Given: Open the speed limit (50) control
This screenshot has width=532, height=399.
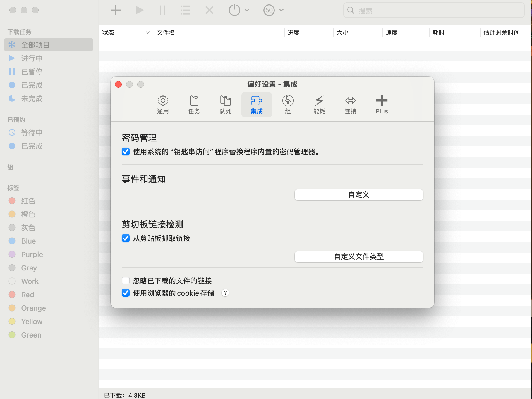Looking at the screenshot, I should click(x=269, y=10).
